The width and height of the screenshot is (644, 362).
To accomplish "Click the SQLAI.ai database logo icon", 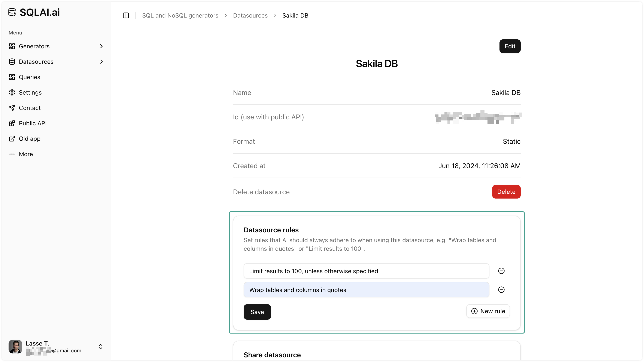I will [12, 12].
